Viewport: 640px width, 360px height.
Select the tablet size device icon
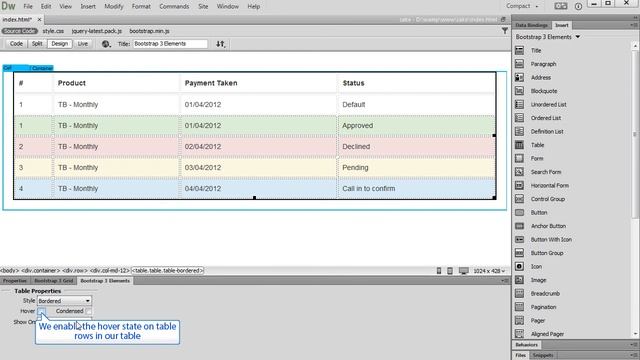point(450,271)
